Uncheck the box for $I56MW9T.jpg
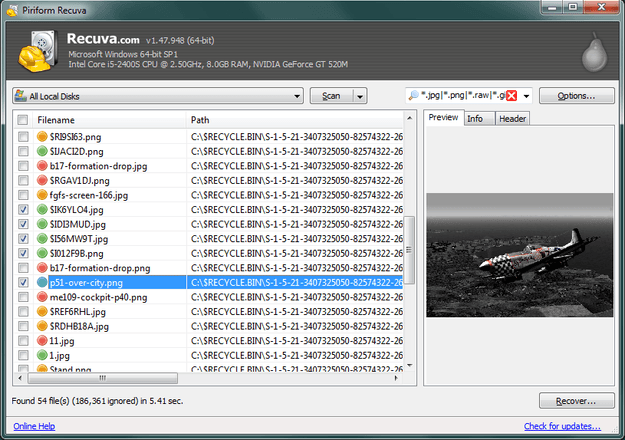625x440 pixels. coord(24,238)
